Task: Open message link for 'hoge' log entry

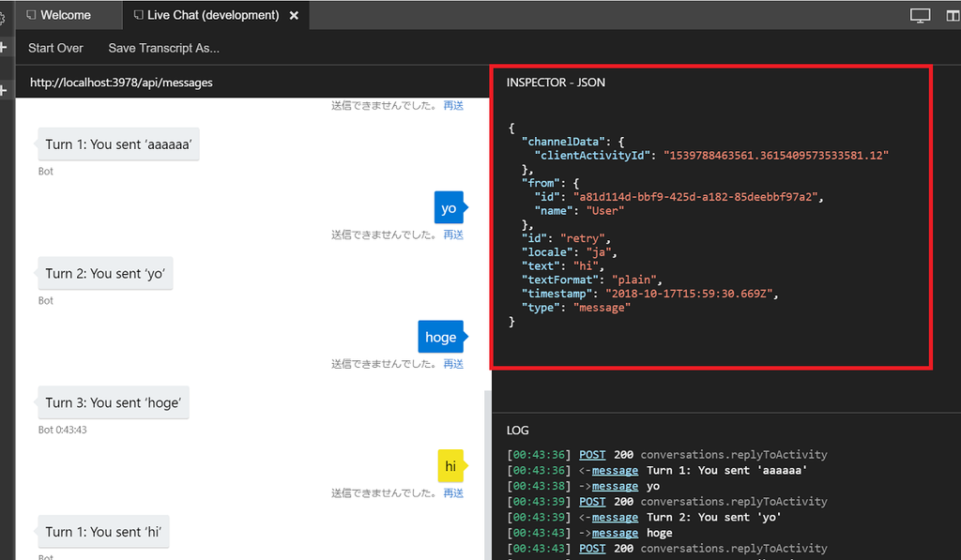Action: 615,533
